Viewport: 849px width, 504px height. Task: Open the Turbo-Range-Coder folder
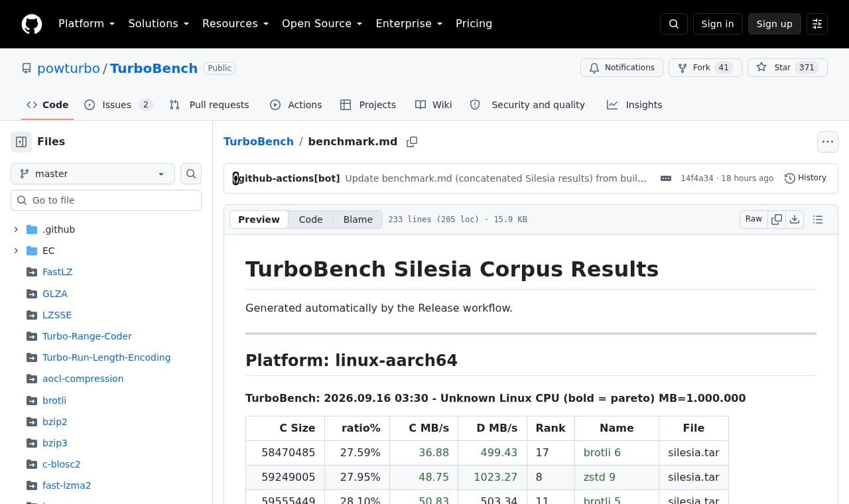(x=87, y=336)
